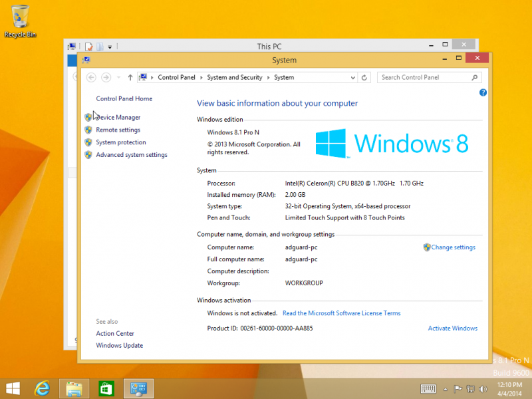The height and width of the screenshot is (399, 532).
Task: Click This PC window system icon
Action: [x=72, y=46]
